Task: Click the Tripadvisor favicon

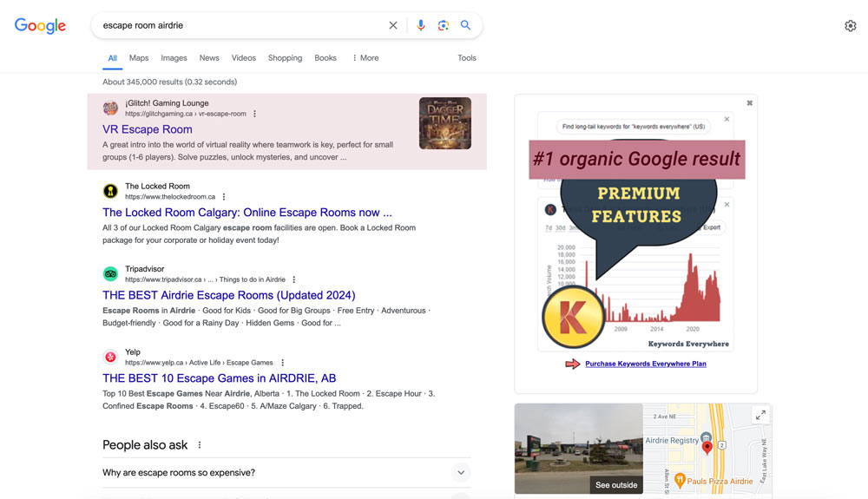Action: pyautogui.click(x=110, y=274)
